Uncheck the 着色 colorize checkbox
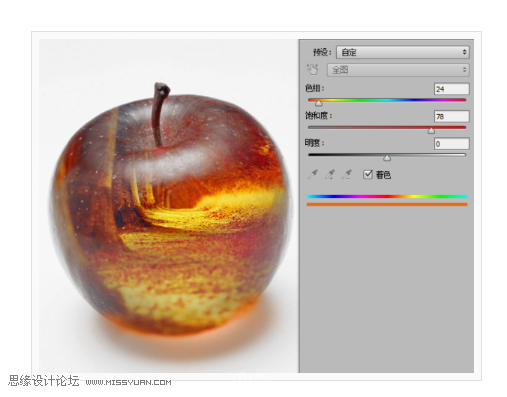The image size is (507, 397). tap(368, 174)
